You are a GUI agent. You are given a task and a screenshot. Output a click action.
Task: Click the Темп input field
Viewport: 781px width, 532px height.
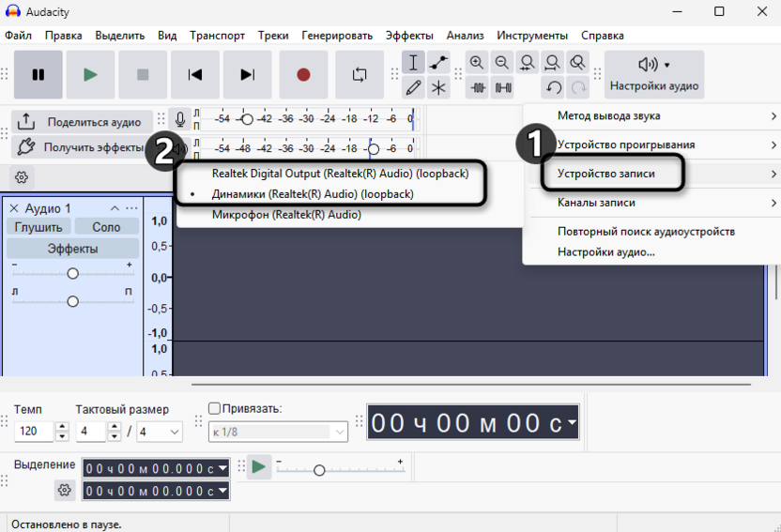coord(34,431)
